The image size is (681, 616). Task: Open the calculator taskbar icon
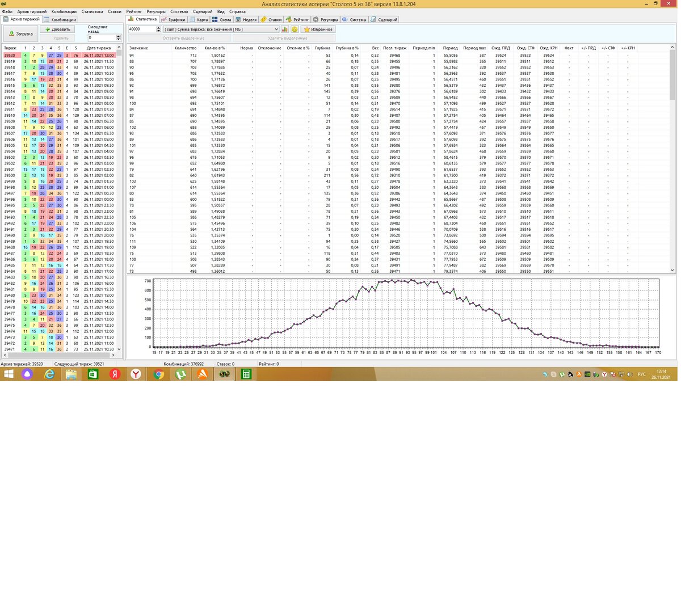[x=246, y=374]
